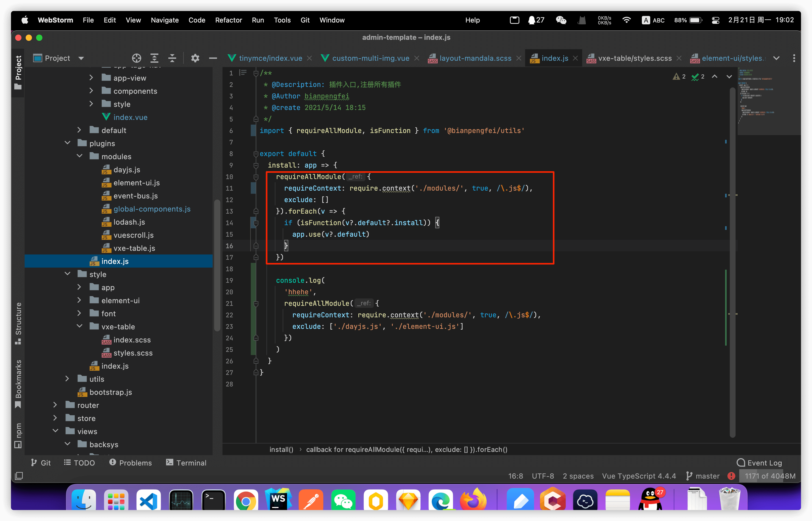Jump to next highlighted error arrow
The image size is (812, 521).
pos(729,77)
